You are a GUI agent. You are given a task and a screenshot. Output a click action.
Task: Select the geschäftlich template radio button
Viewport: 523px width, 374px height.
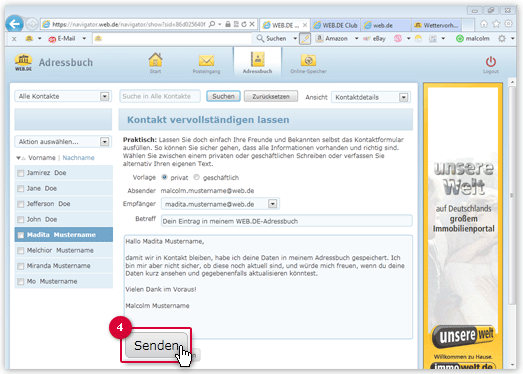coord(196,177)
